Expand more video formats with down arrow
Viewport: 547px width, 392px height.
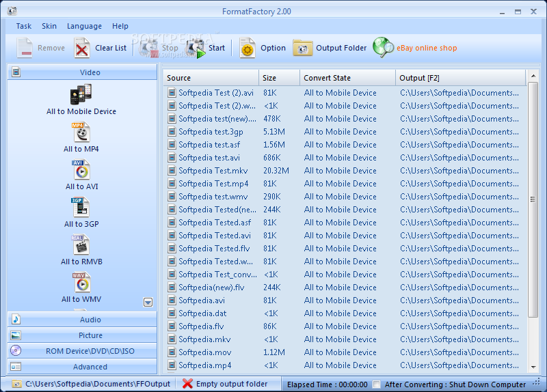[x=148, y=302]
